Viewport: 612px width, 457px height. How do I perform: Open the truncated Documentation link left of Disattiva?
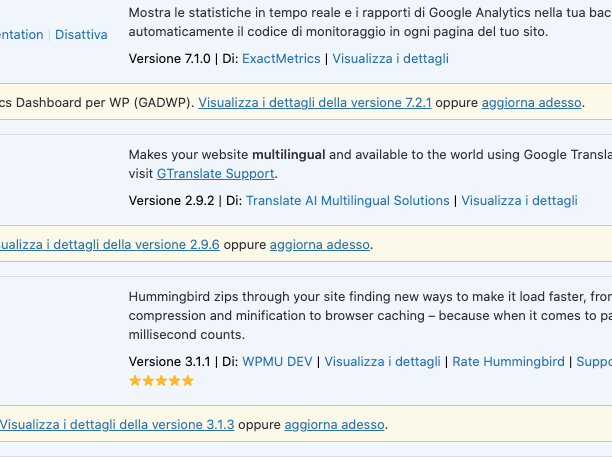click(x=21, y=34)
